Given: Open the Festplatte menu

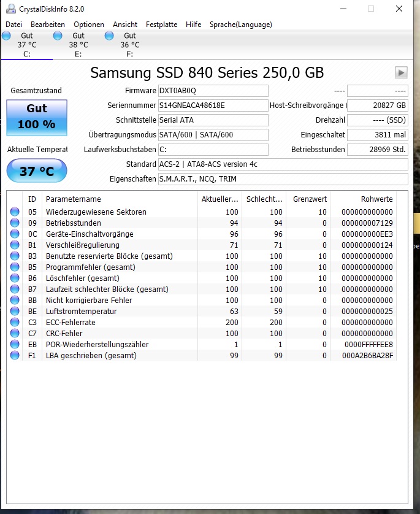Looking at the screenshot, I should click(161, 25).
